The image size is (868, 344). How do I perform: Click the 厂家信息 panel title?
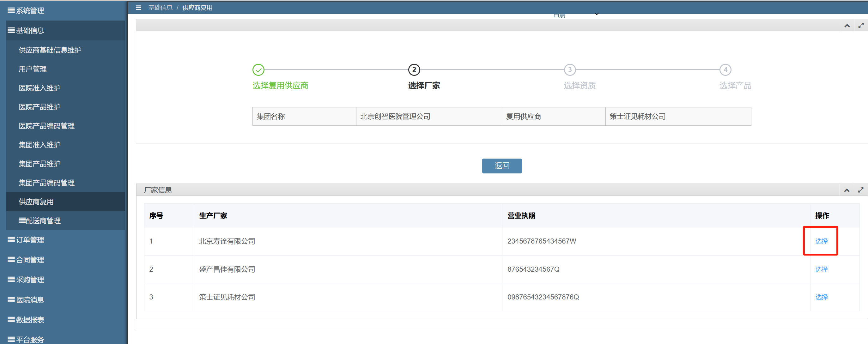[x=158, y=190]
